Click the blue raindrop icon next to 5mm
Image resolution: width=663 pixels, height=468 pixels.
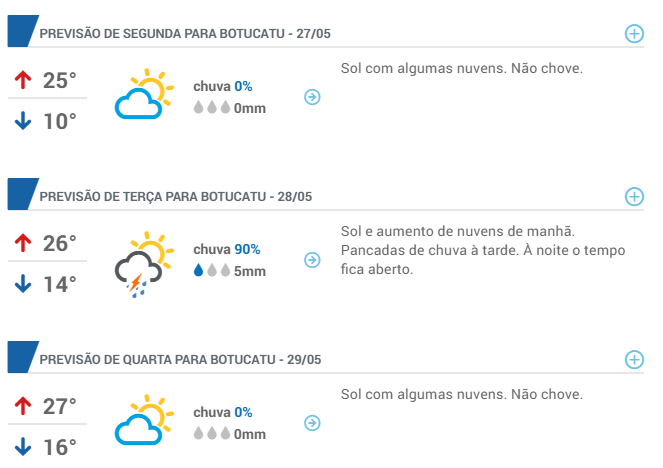(x=198, y=270)
